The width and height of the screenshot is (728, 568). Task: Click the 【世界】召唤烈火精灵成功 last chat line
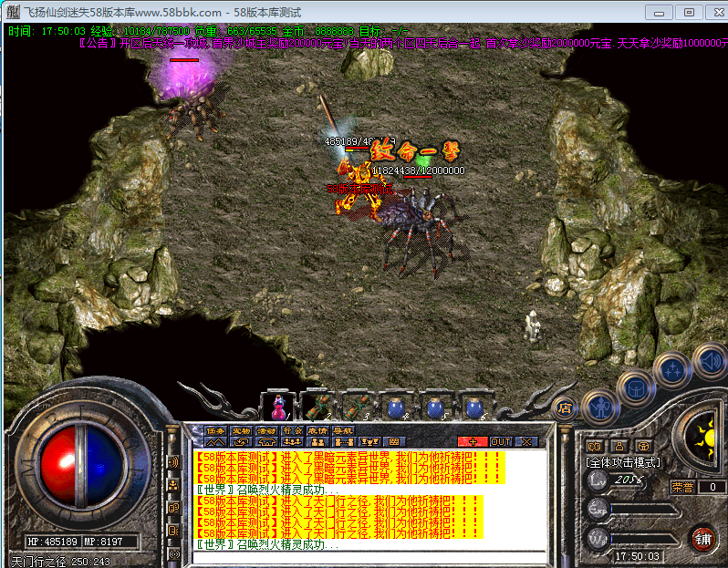[x=267, y=544]
